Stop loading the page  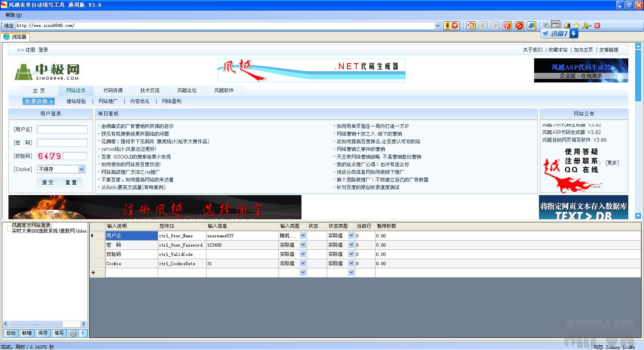point(519,26)
